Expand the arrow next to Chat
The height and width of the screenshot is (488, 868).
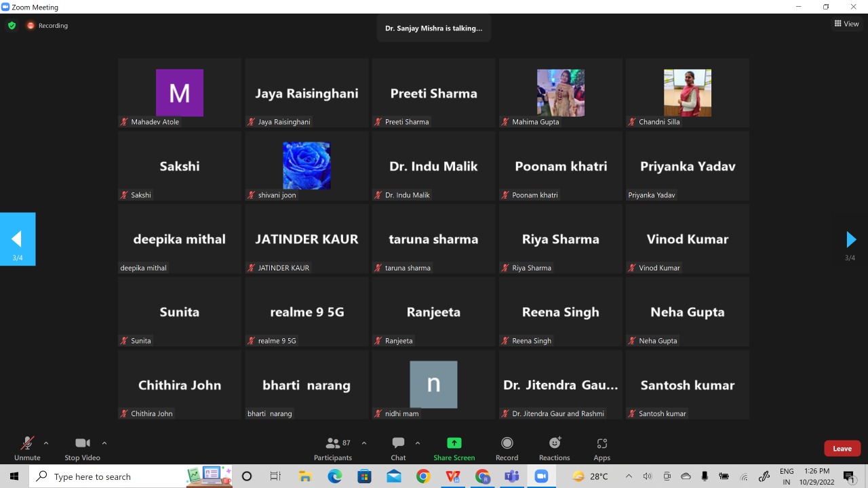click(x=418, y=443)
